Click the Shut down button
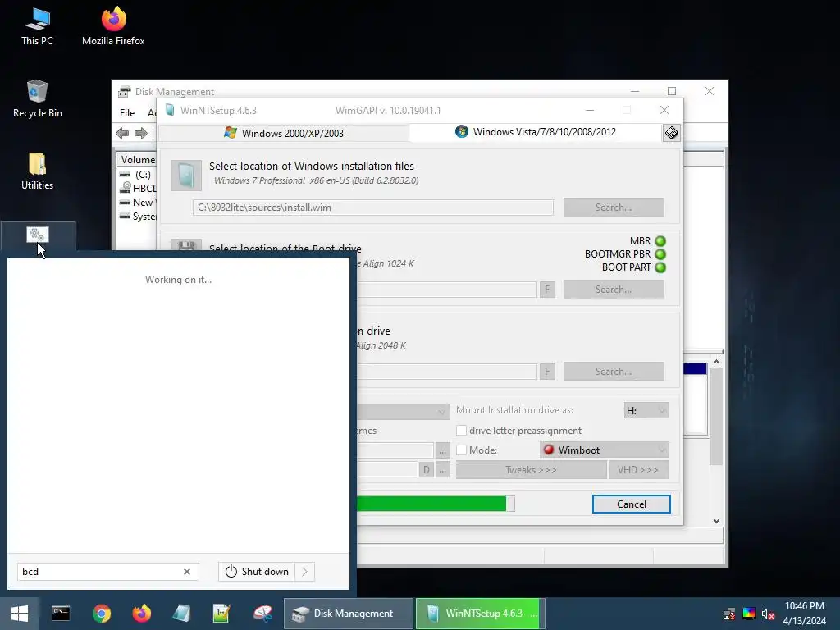The width and height of the screenshot is (840, 630). click(257, 572)
